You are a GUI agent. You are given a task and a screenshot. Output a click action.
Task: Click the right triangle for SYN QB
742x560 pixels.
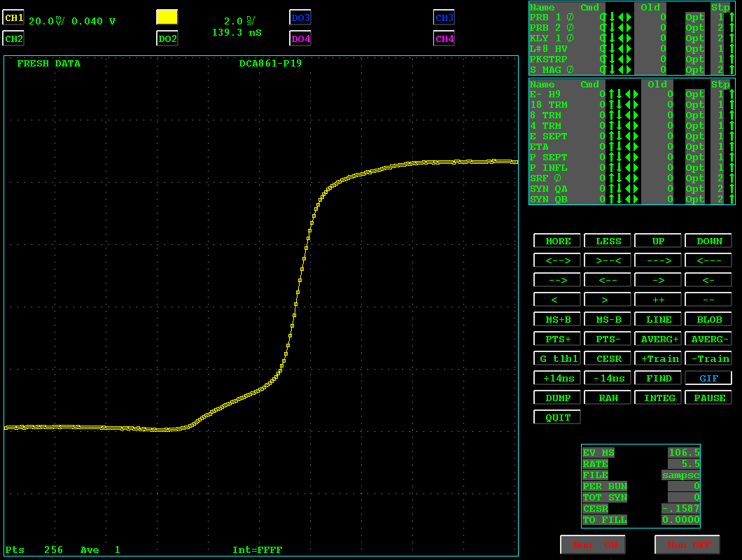pyautogui.click(x=636, y=199)
